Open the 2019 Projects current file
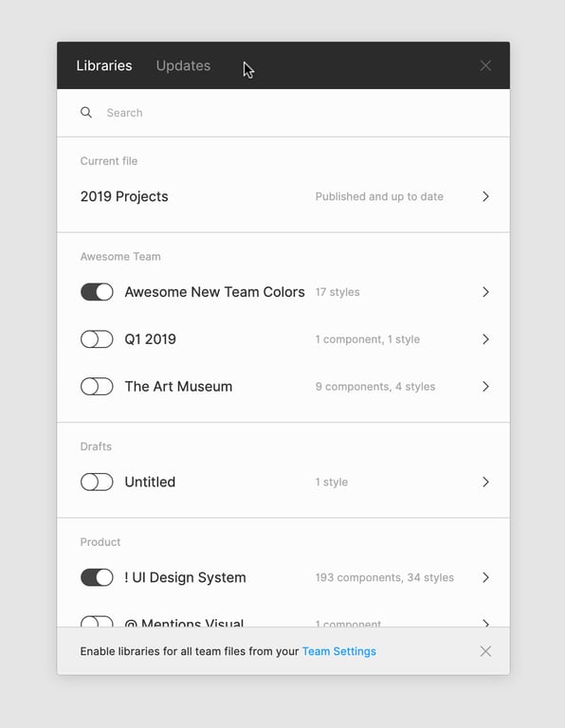Image resolution: width=565 pixels, height=728 pixels. (283, 196)
